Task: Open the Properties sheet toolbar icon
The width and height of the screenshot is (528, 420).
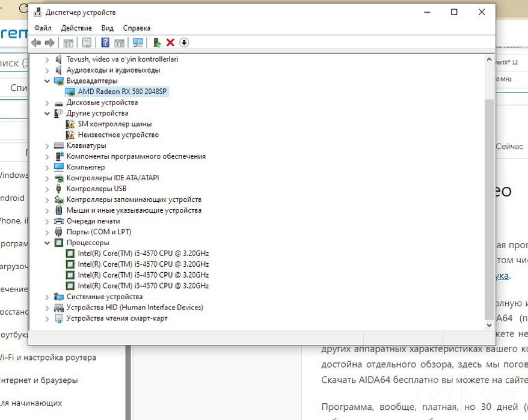Action: pos(87,43)
